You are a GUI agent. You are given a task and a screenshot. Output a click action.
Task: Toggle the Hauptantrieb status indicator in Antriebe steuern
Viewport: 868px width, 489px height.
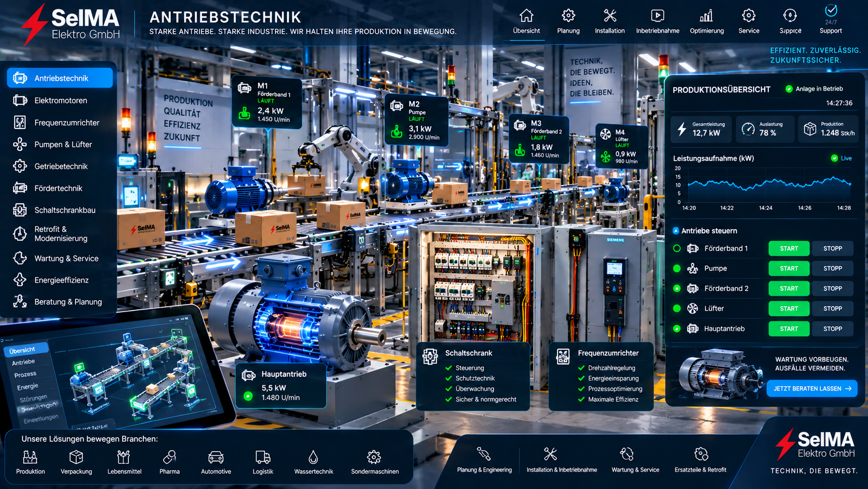click(677, 329)
